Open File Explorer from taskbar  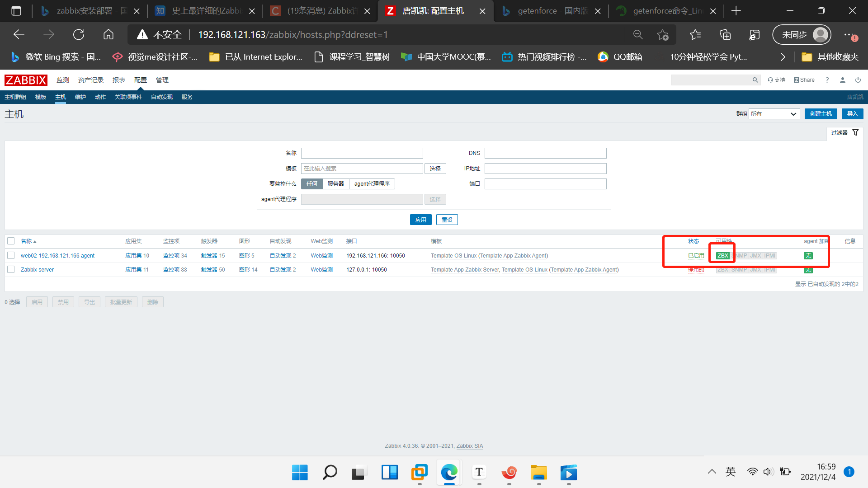pos(539,473)
